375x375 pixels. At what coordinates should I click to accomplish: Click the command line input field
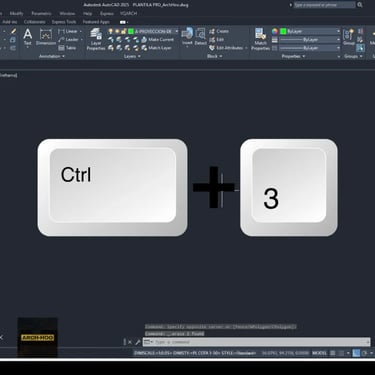tap(257, 342)
